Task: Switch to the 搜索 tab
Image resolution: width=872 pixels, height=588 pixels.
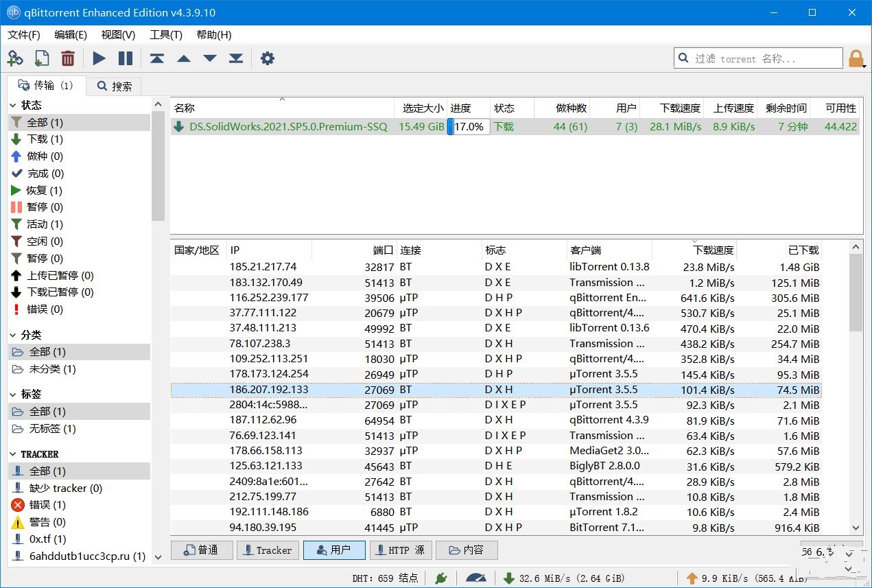Action: pos(115,86)
